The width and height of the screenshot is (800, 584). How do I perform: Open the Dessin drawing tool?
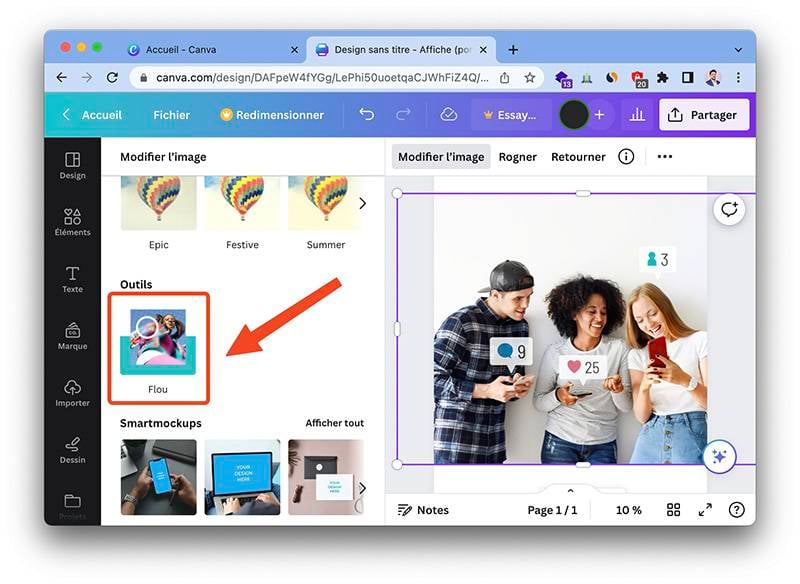point(72,450)
